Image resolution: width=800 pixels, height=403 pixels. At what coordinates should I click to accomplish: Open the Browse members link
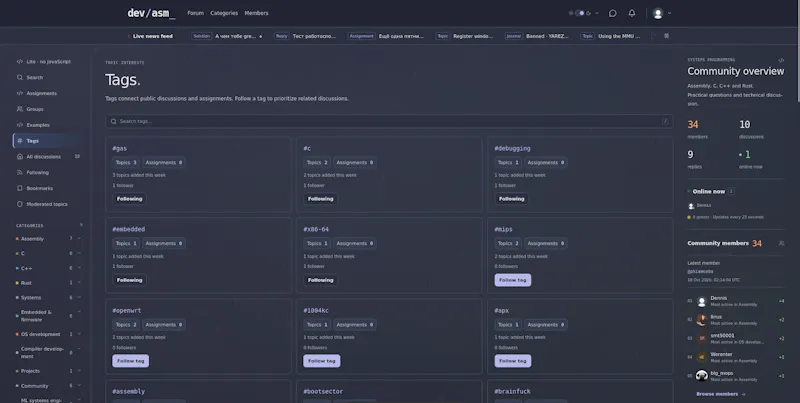pos(720,394)
